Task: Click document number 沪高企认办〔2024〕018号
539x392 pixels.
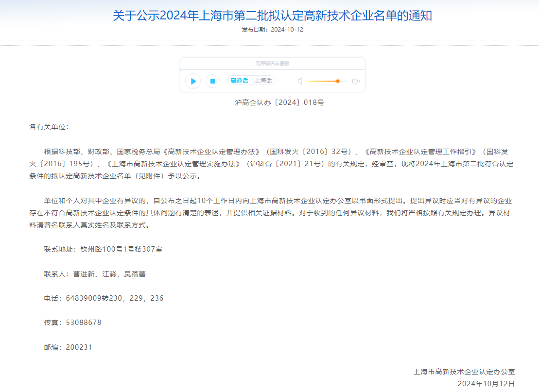Action: 279,102
